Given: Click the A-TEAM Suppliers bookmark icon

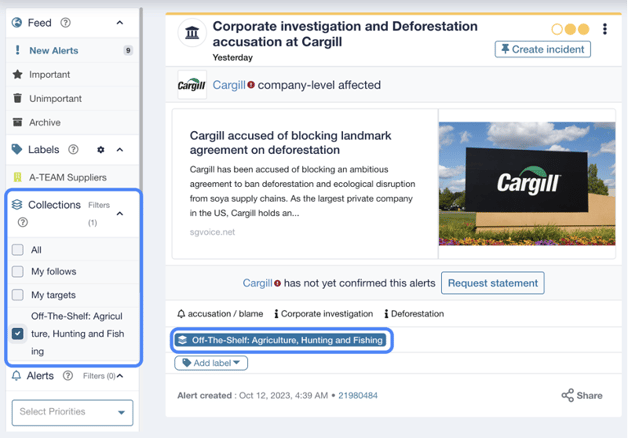Looking at the screenshot, I should [18, 177].
